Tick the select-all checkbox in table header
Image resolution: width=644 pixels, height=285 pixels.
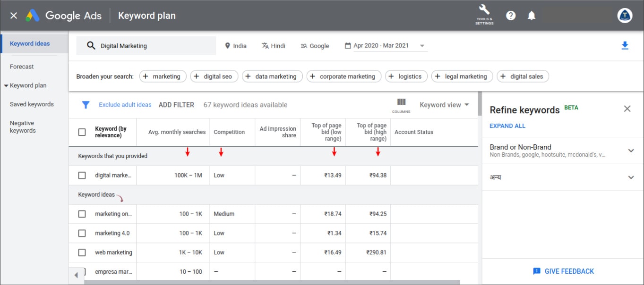[82, 132]
